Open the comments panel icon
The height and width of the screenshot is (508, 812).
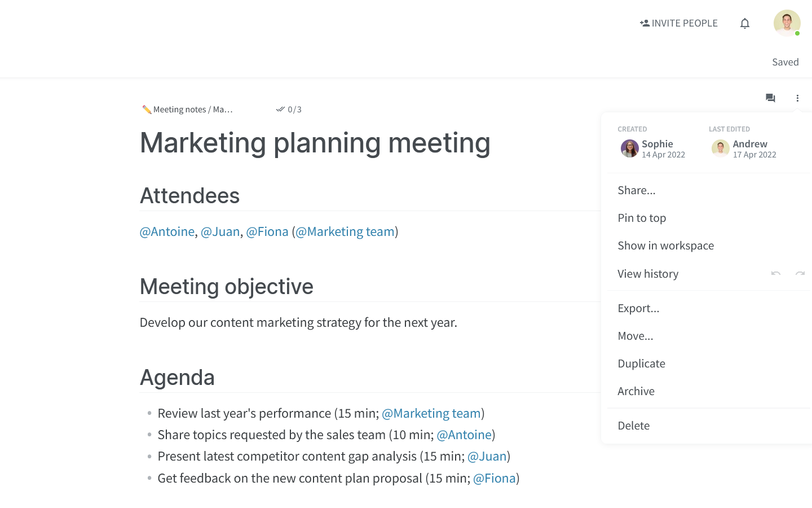(x=770, y=98)
